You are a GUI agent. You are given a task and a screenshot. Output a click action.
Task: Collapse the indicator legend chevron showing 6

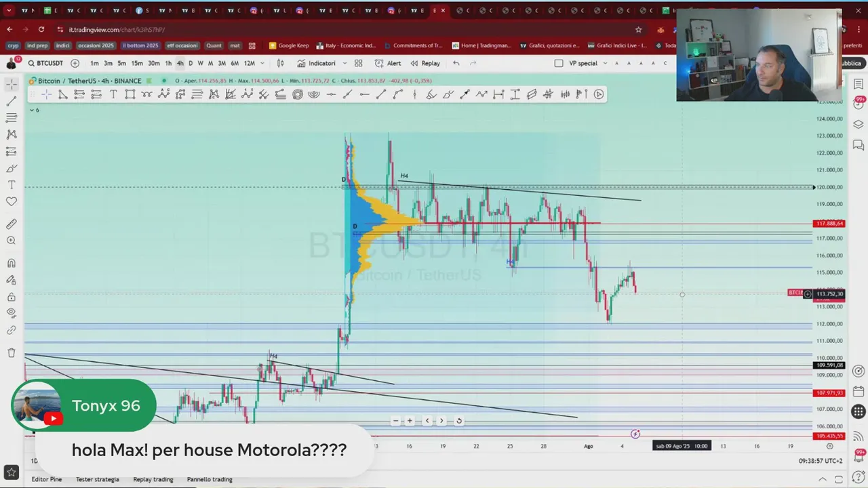point(31,110)
